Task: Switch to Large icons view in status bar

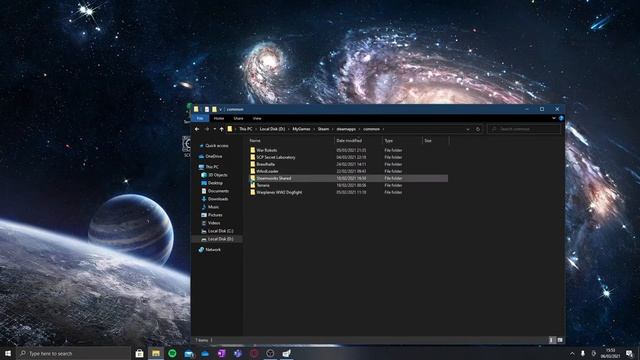Action: 560,340
